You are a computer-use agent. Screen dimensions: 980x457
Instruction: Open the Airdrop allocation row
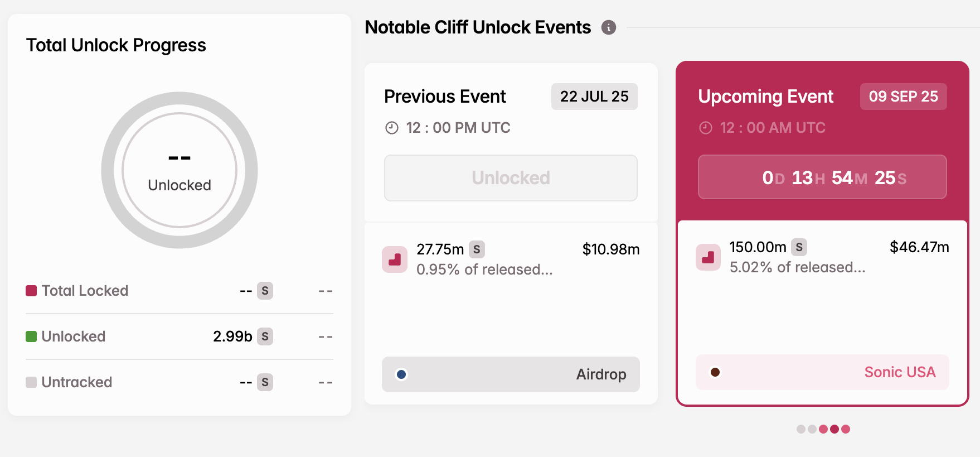511,374
